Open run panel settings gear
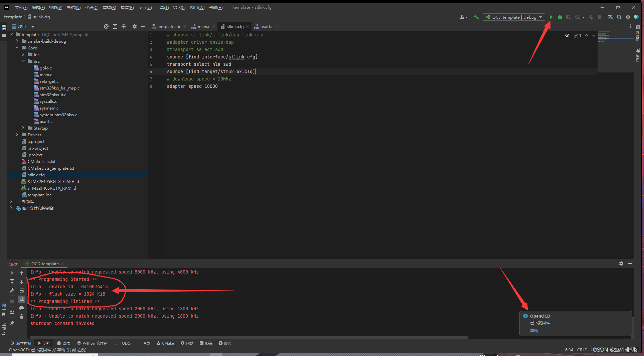 (x=621, y=263)
